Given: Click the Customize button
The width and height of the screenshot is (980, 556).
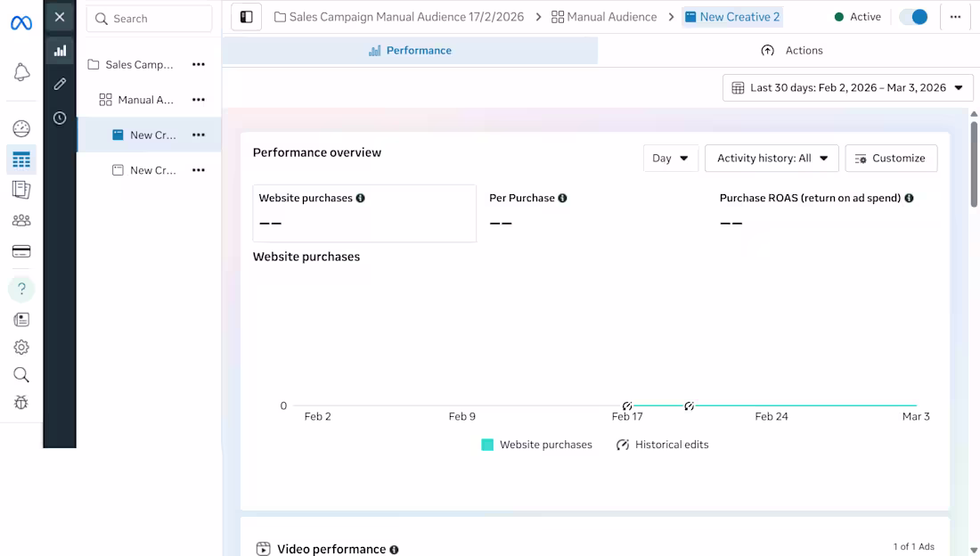Looking at the screenshot, I should coord(891,159).
